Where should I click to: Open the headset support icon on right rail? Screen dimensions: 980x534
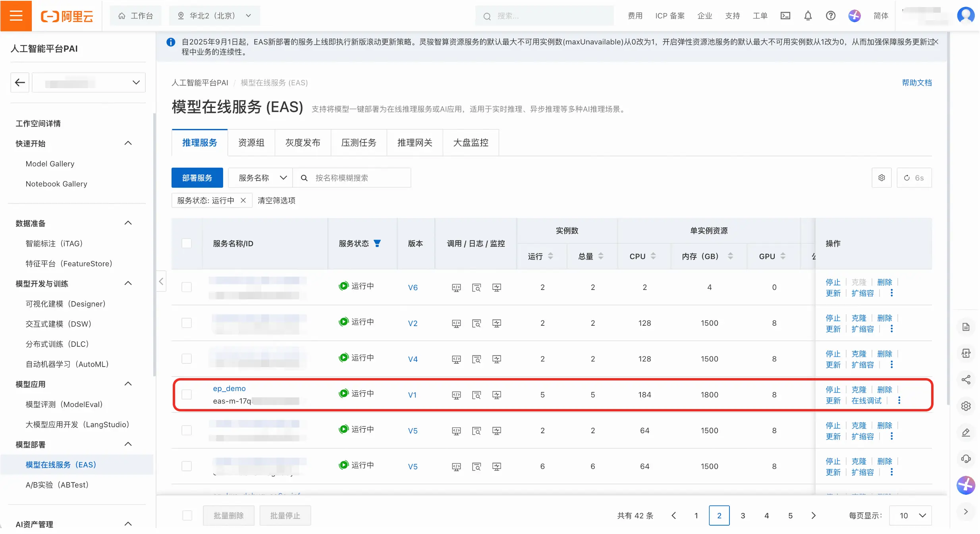tap(966, 459)
